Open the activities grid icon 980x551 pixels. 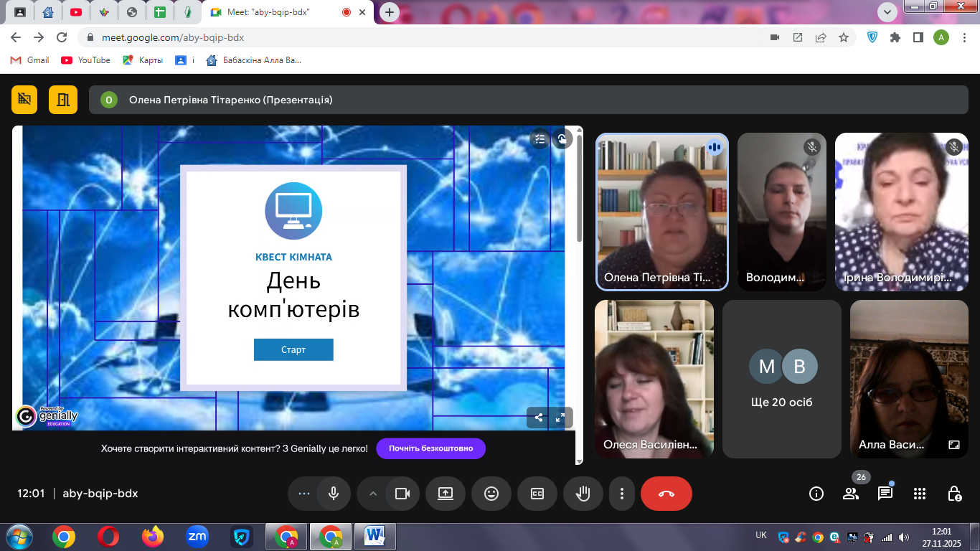click(920, 494)
